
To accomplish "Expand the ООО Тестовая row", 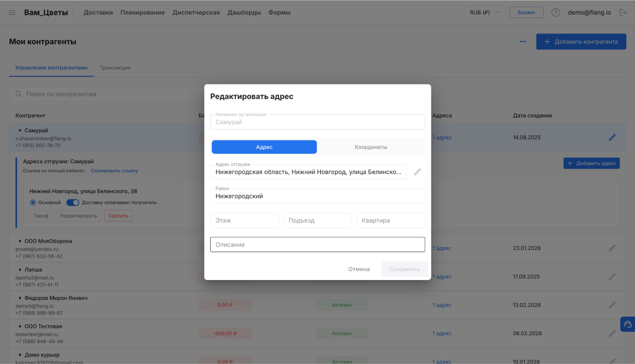I will 20,326.
